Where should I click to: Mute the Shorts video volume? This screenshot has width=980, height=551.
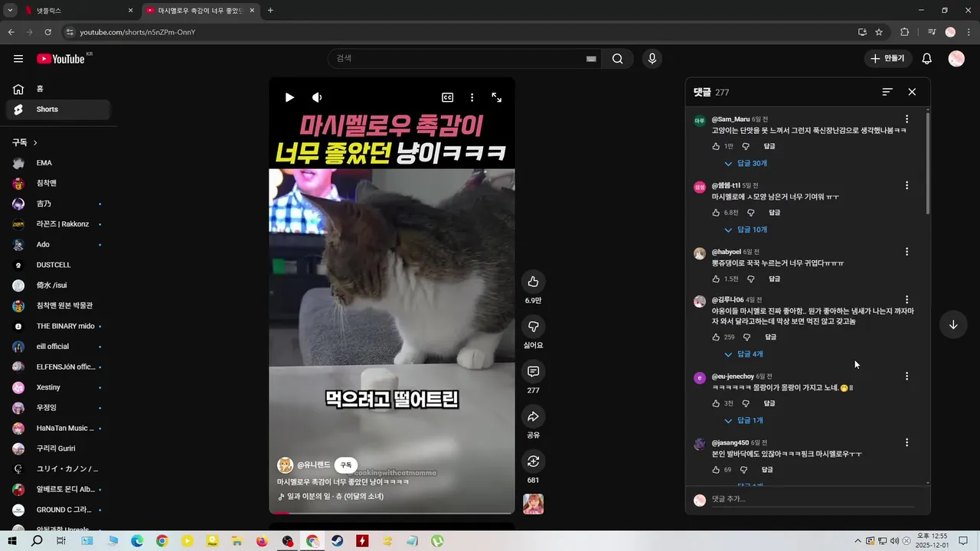[317, 97]
